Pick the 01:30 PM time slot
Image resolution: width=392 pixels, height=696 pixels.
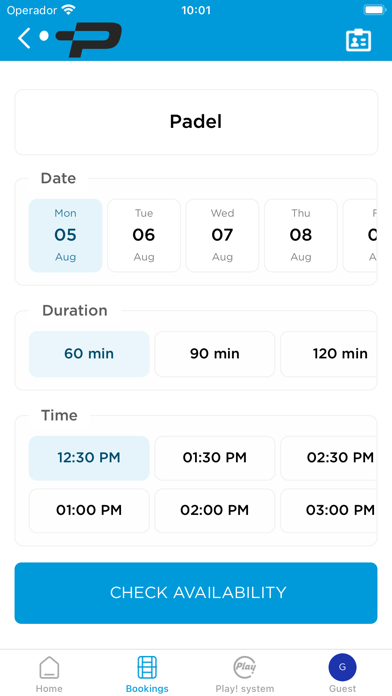point(215,458)
